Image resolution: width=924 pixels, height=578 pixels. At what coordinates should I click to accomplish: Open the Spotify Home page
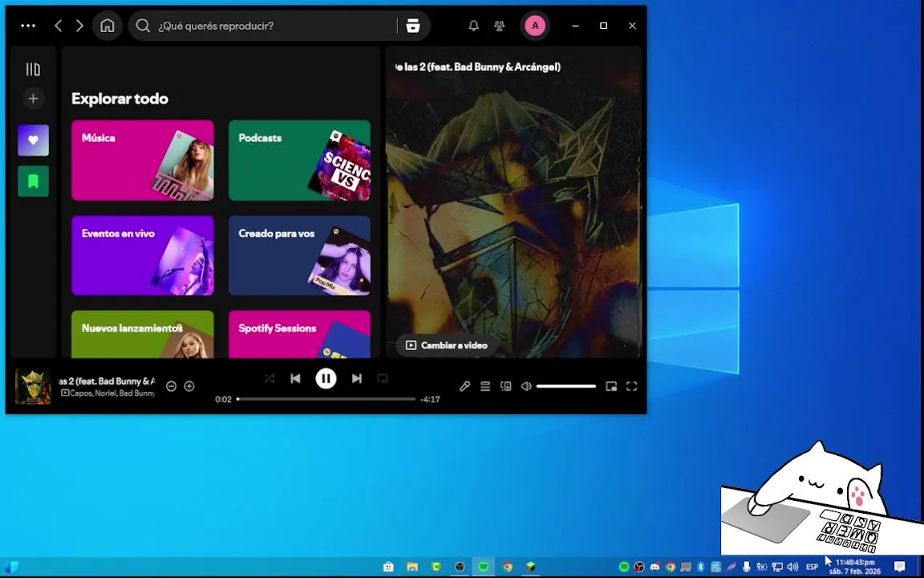[x=107, y=26]
